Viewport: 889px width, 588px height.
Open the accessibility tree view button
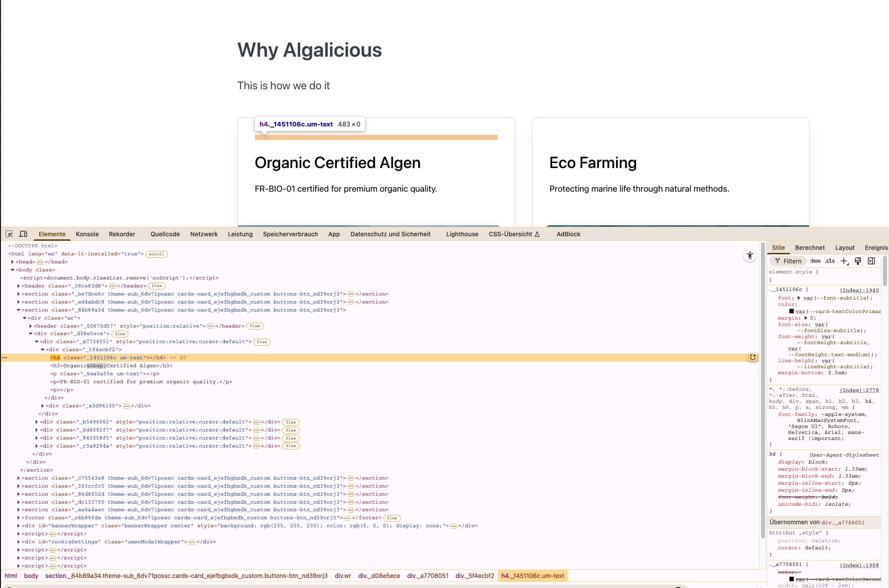point(749,255)
